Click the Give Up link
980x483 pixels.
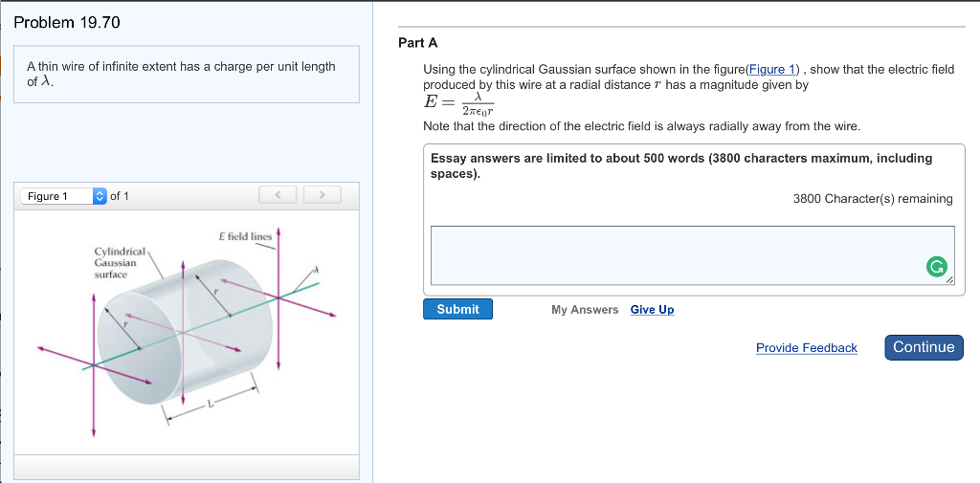point(652,310)
